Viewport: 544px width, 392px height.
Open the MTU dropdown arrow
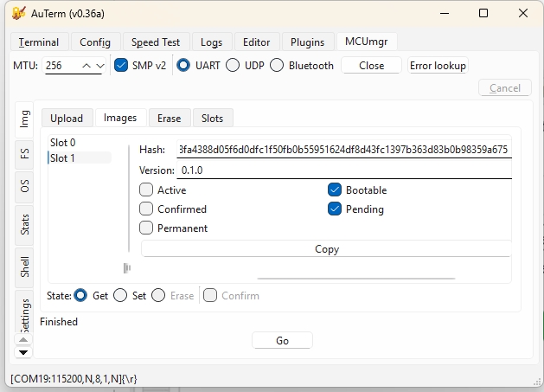pyautogui.click(x=99, y=66)
